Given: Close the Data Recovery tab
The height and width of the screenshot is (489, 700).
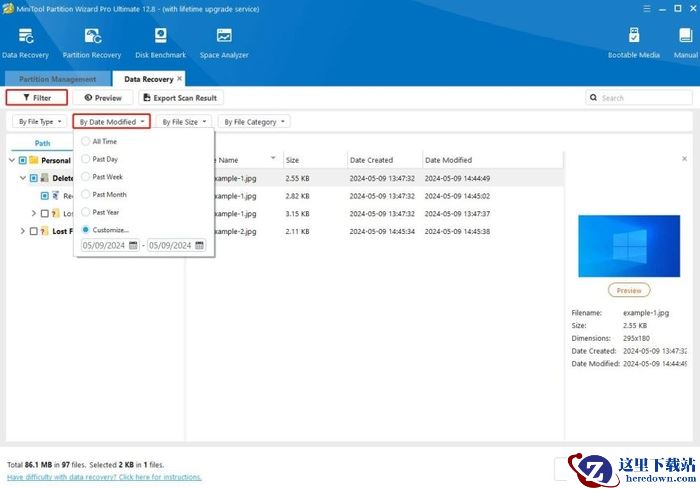Looking at the screenshot, I should coord(179,79).
